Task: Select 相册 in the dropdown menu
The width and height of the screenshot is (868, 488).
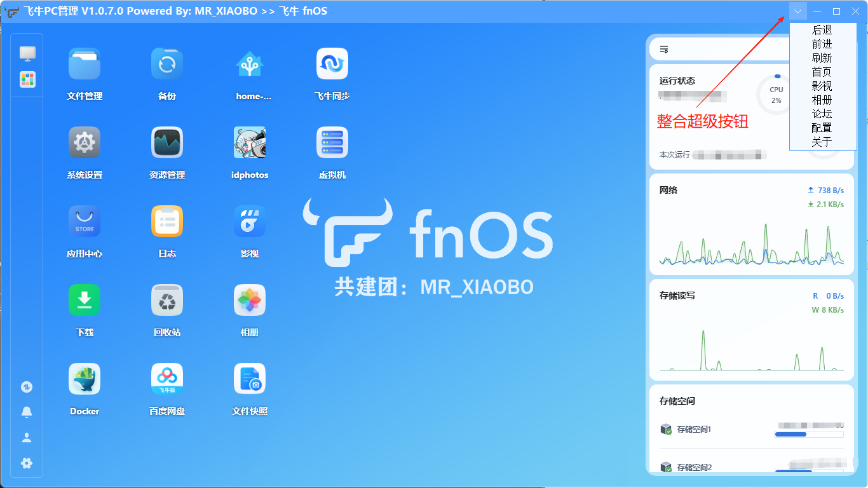Action: 822,100
